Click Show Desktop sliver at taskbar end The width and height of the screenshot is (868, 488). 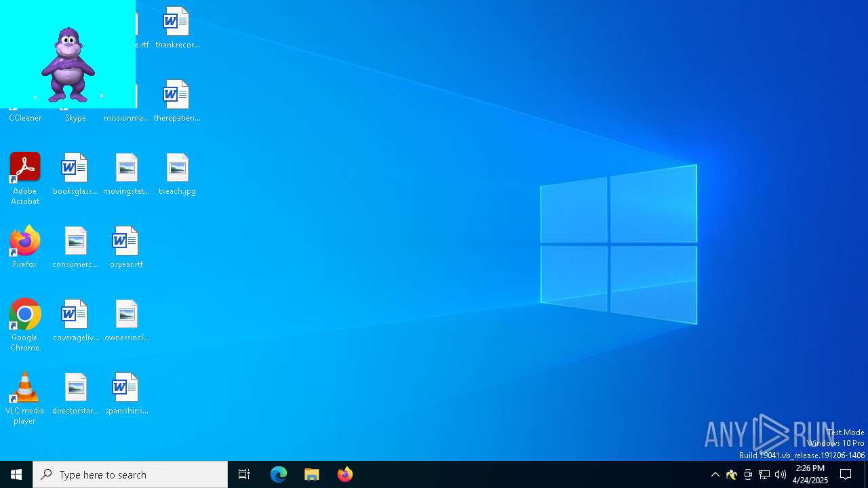coord(866,474)
